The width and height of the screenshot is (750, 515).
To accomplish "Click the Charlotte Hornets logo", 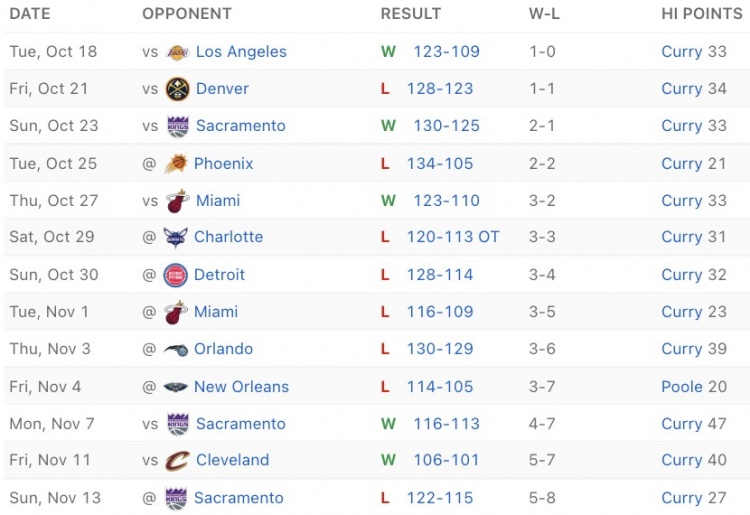I will click(x=176, y=237).
